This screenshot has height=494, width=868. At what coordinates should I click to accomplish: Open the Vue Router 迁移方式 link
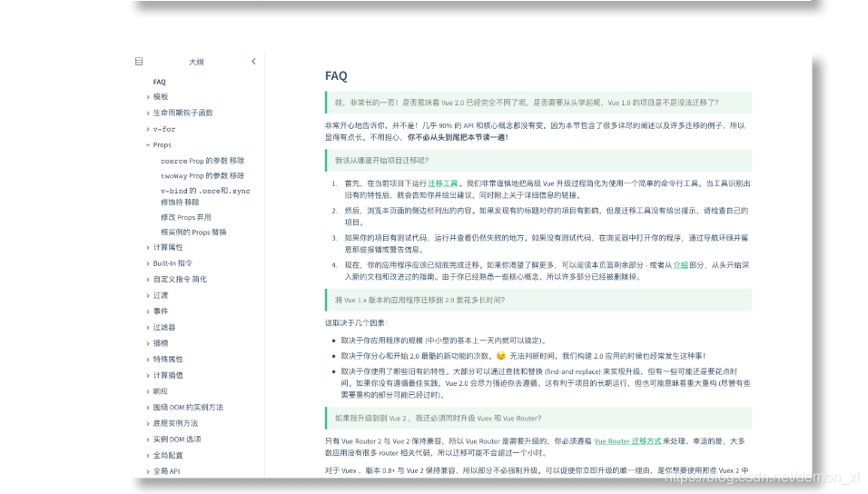click(x=627, y=441)
